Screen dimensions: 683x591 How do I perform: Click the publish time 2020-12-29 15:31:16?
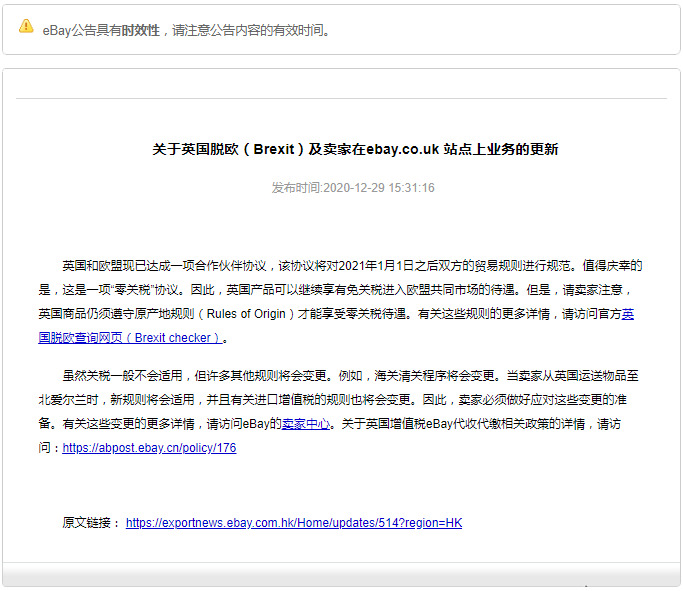[x=353, y=188]
